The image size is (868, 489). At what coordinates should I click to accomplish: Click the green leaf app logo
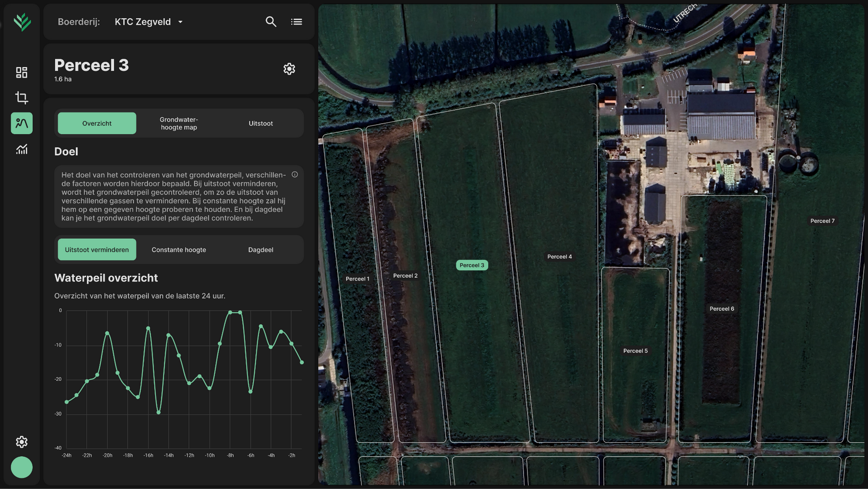[22, 22]
